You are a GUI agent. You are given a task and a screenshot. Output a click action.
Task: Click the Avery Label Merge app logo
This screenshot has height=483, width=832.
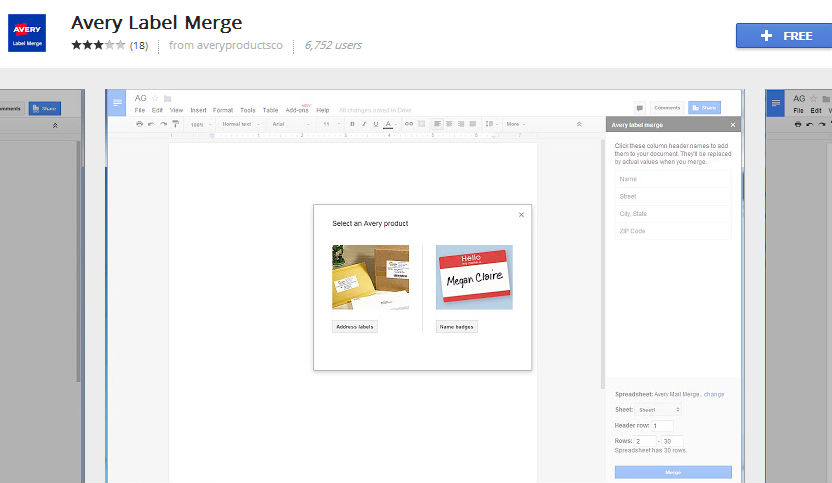tap(27, 33)
